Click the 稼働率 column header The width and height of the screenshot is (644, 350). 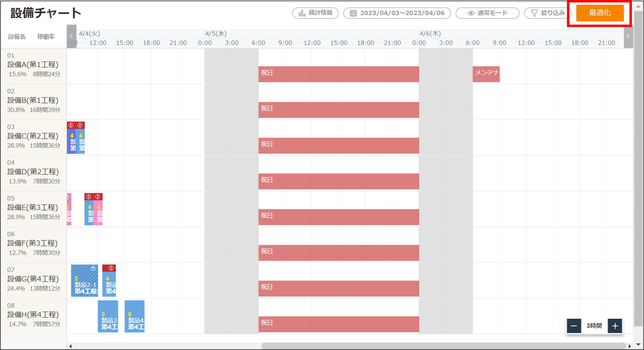coord(46,37)
